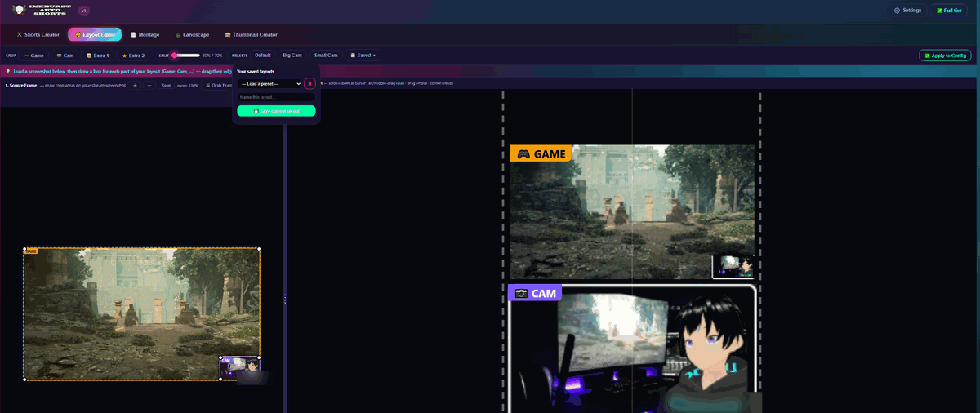Click the 30% / 70% split value
Viewport: 980px width, 413px height.
(x=212, y=56)
